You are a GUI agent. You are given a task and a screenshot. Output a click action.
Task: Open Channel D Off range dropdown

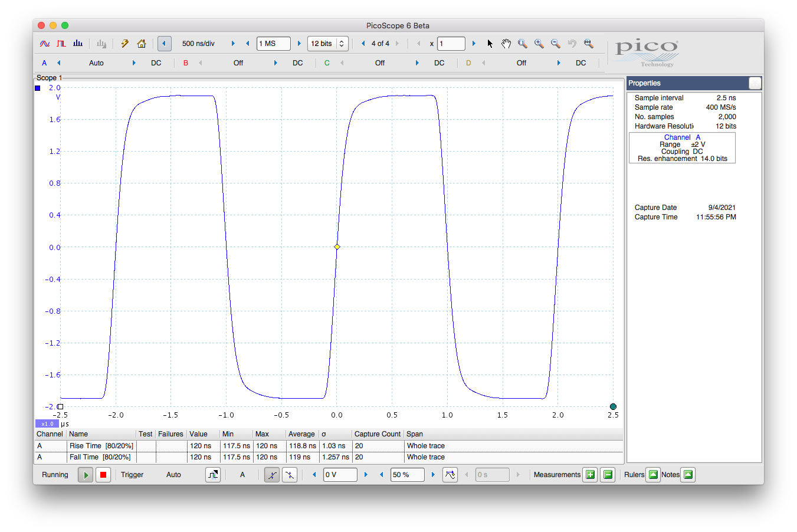point(522,63)
